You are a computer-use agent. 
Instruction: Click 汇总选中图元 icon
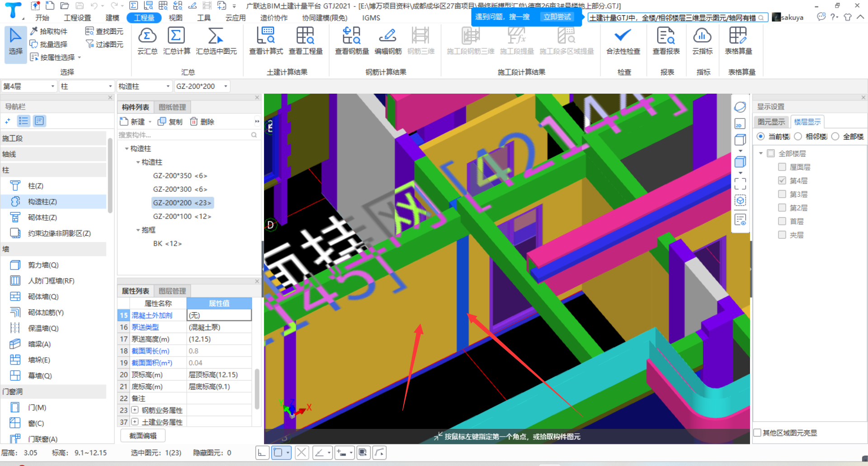click(216, 41)
